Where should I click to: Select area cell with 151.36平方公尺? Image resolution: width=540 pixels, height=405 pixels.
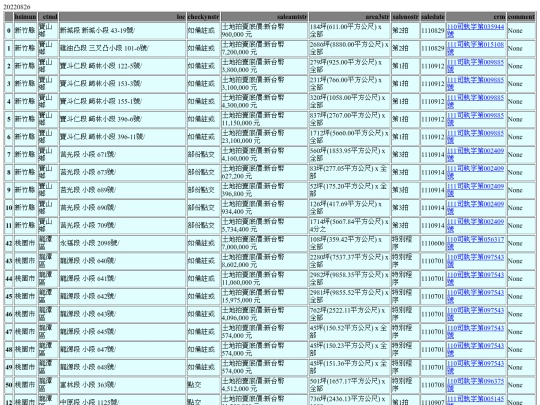pos(349,367)
